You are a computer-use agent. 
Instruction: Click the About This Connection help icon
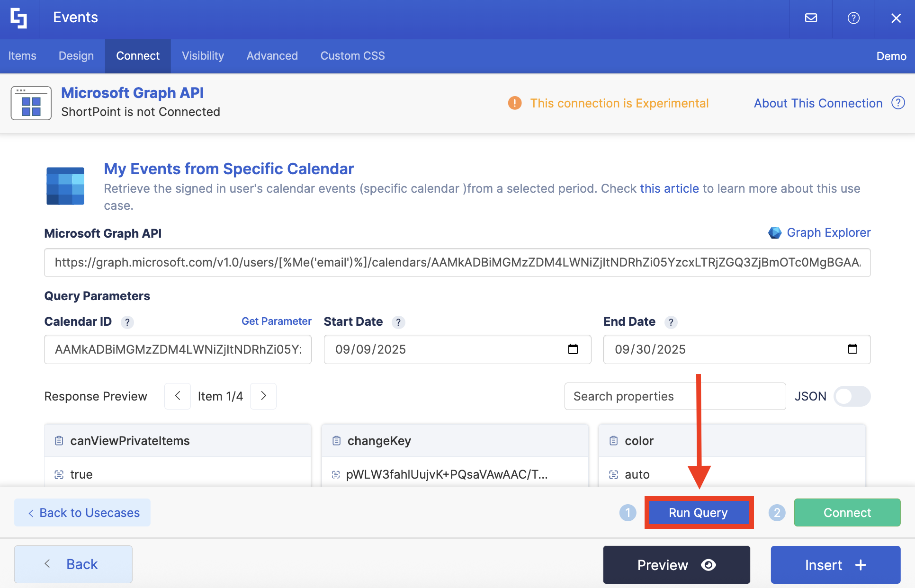tap(898, 103)
